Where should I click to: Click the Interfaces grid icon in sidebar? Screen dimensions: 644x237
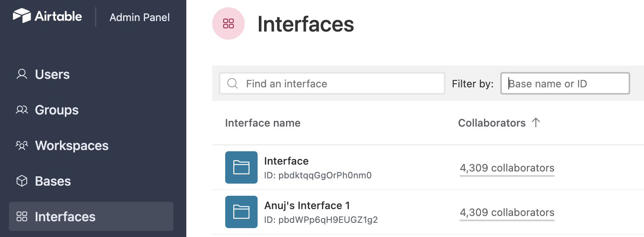[x=22, y=217]
